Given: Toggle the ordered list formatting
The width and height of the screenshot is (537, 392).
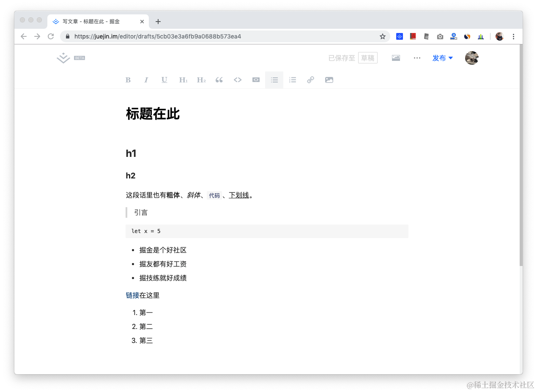Looking at the screenshot, I should [292, 79].
